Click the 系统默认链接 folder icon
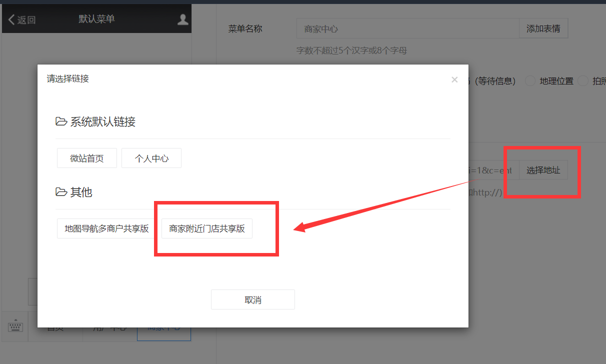 pos(61,121)
